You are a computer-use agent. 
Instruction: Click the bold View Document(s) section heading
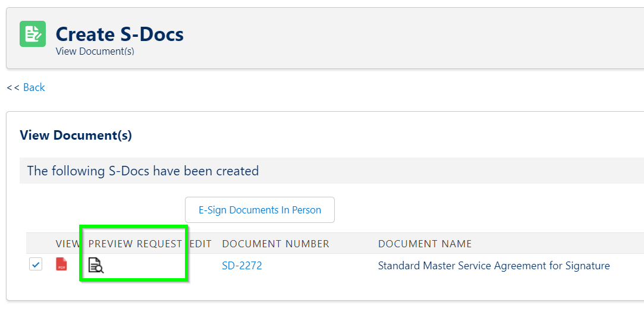point(76,135)
